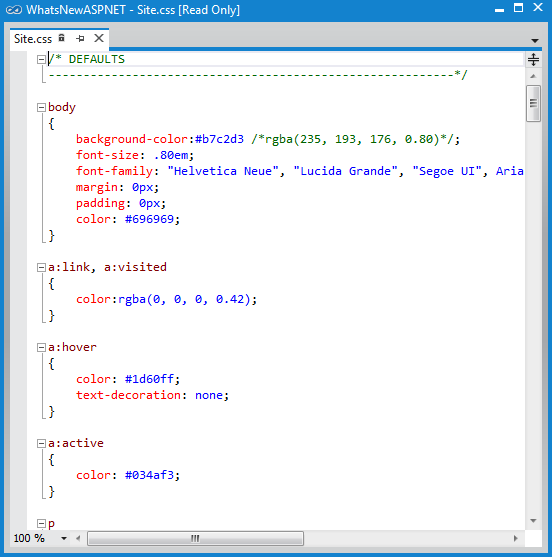Click the vertical scrollbar thumb
This screenshot has width=552, height=557.
click(533, 103)
